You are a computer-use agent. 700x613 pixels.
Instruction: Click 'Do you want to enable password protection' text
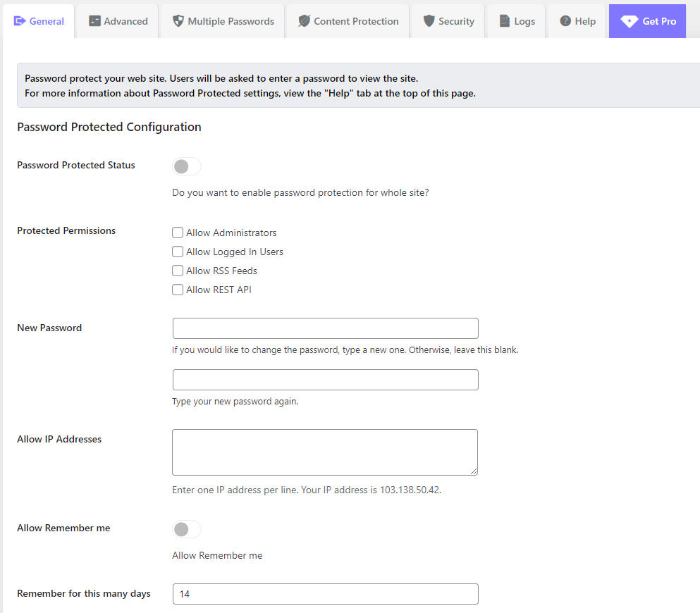pyautogui.click(x=300, y=193)
